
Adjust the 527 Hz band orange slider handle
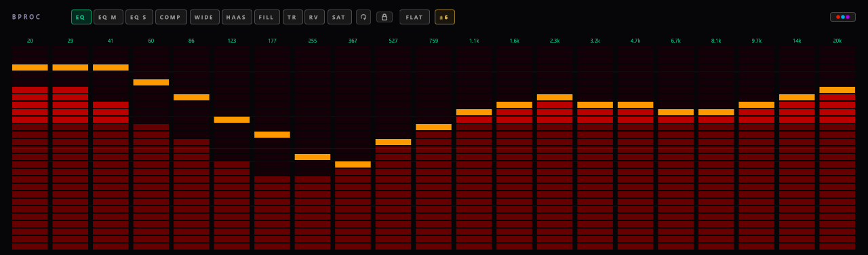coord(393,142)
